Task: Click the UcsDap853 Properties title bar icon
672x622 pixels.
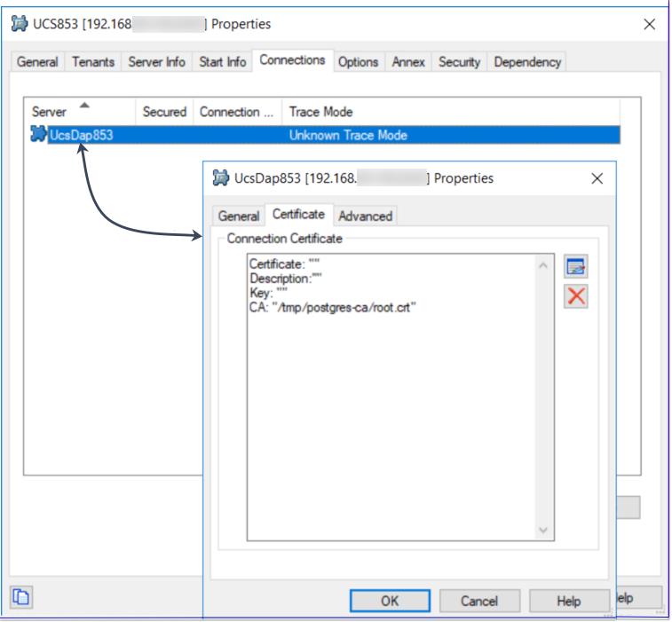Action: point(221,177)
